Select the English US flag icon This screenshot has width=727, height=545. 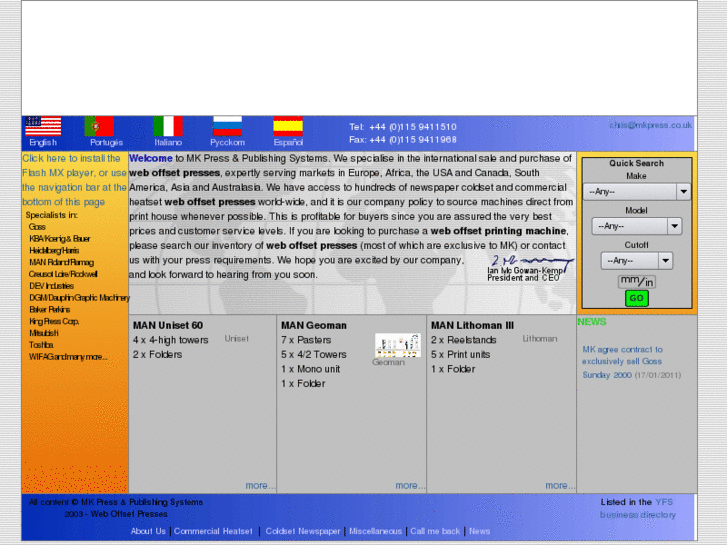pyautogui.click(x=43, y=126)
